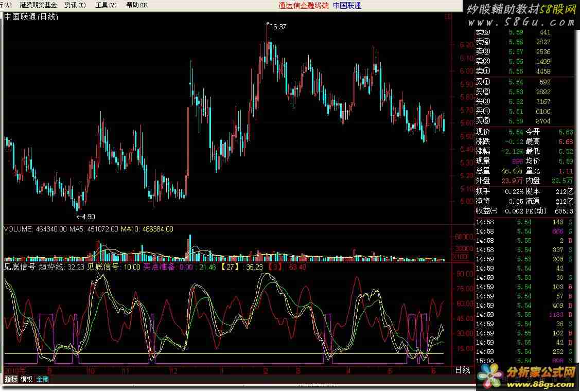Click the 今开 opening price 5.63
Screen dimensions: 580x392
[x=566, y=132]
